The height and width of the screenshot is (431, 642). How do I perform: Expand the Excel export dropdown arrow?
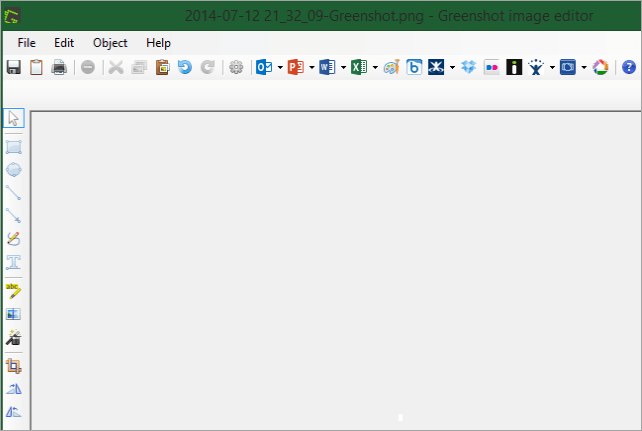coord(375,68)
